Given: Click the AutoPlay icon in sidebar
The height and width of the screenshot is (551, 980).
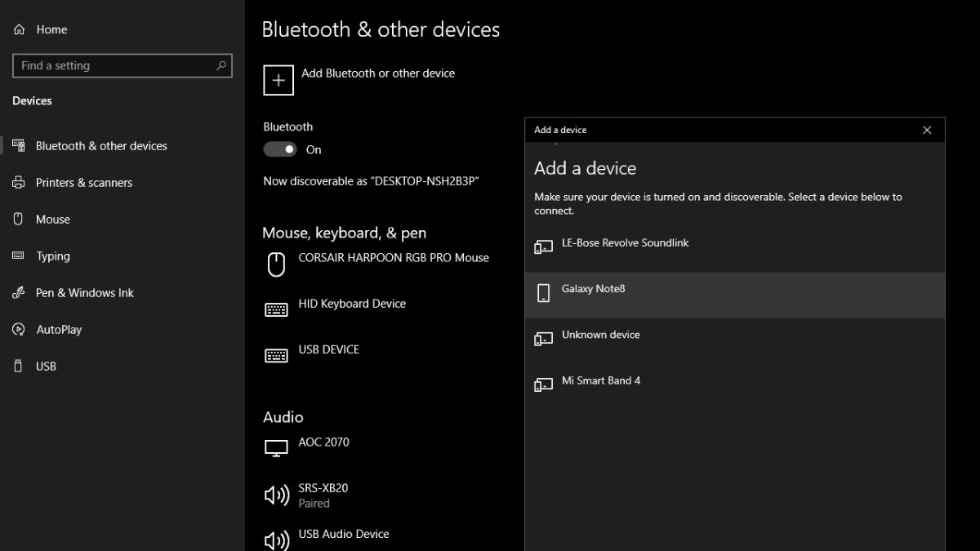Looking at the screenshot, I should [19, 330].
